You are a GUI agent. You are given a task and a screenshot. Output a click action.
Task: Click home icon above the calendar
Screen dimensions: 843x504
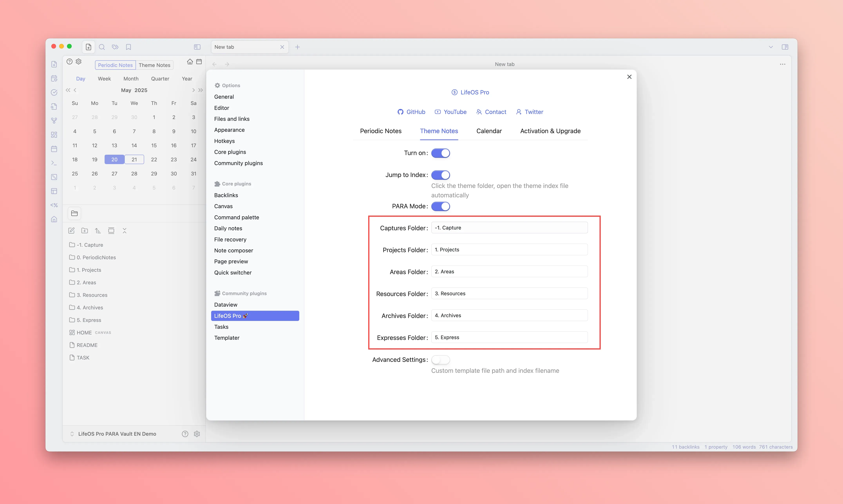click(x=190, y=61)
